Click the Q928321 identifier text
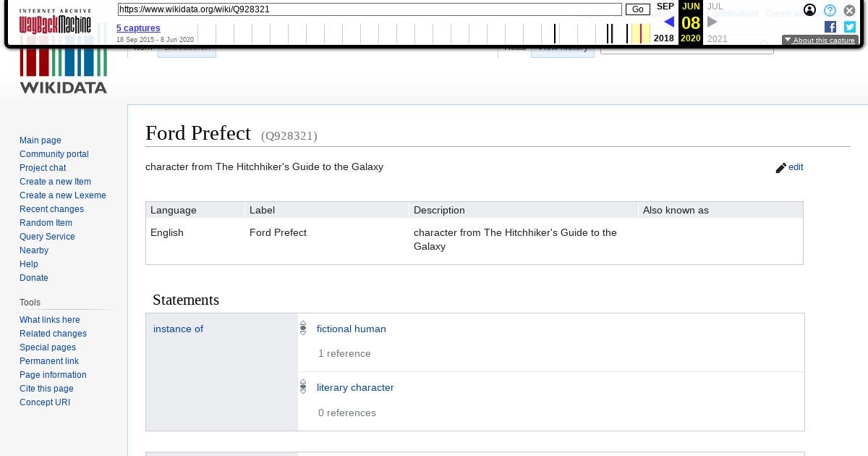868x456 pixels. point(289,135)
